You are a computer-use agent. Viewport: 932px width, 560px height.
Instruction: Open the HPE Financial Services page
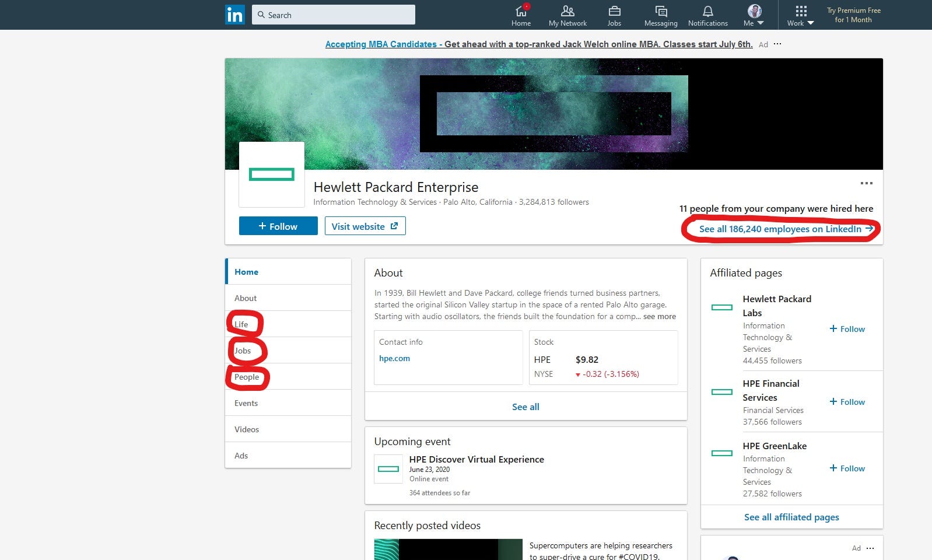coord(771,390)
